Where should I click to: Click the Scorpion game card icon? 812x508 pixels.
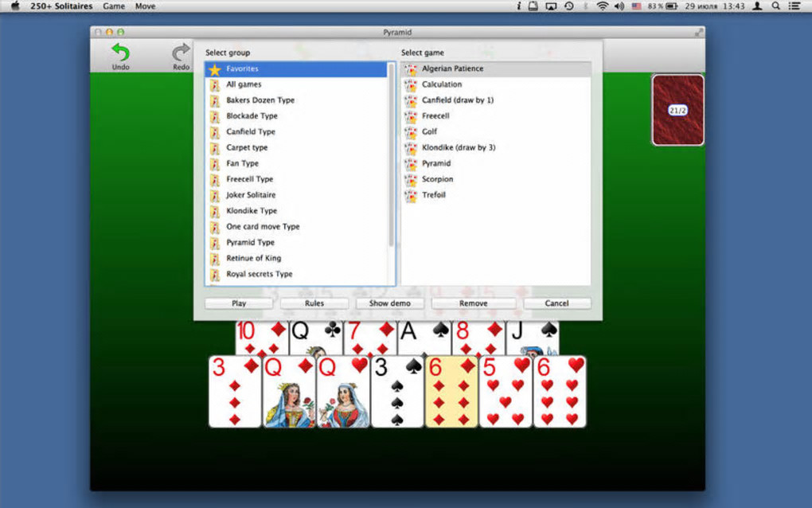click(x=411, y=179)
